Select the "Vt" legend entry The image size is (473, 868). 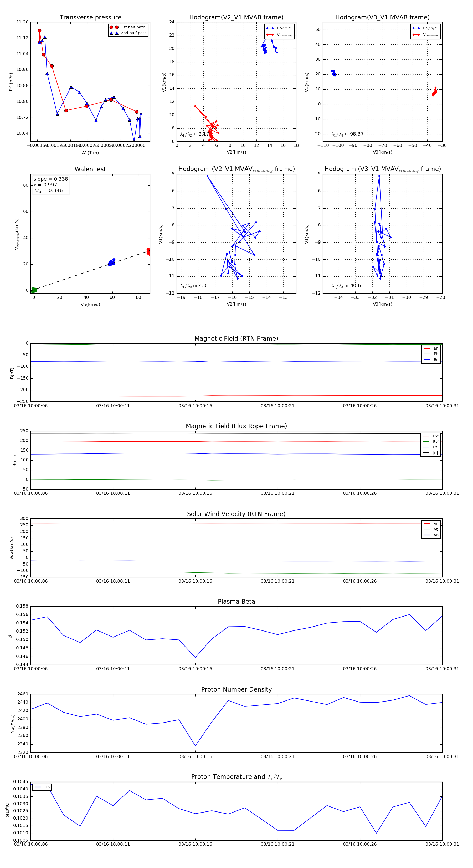point(431,529)
